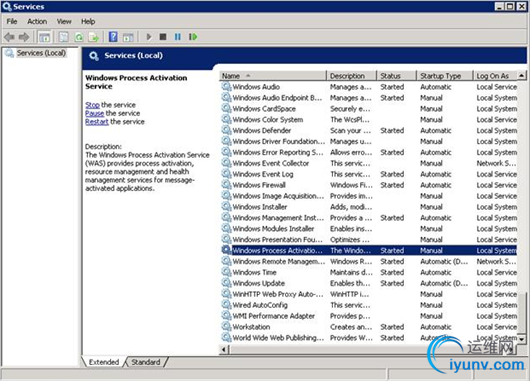The width and height of the screenshot is (530, 381).
Task: Select the Windows Audio Endpoint Builder row
Action: coord(369,98)
